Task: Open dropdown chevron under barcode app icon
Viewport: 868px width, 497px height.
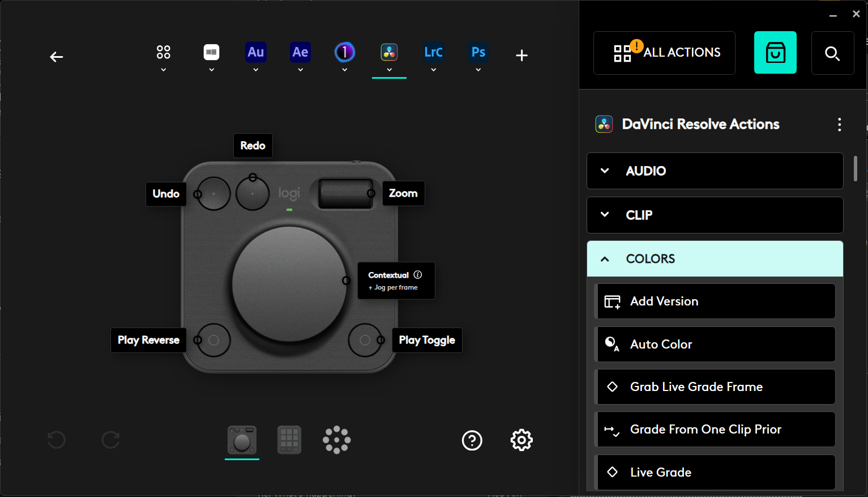Action: click(x=211, y=70)
